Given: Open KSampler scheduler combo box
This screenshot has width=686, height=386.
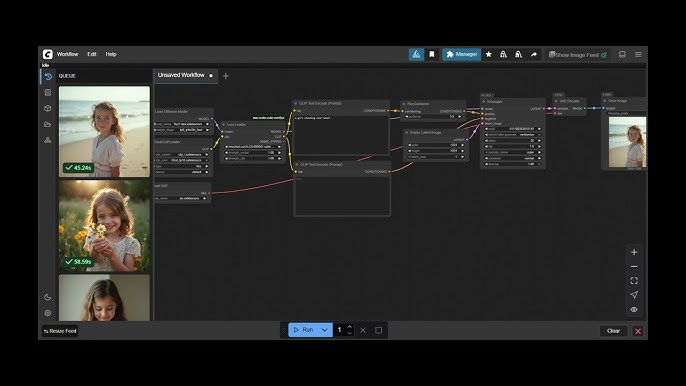Looking at the screenshot, I should [513, 158].
